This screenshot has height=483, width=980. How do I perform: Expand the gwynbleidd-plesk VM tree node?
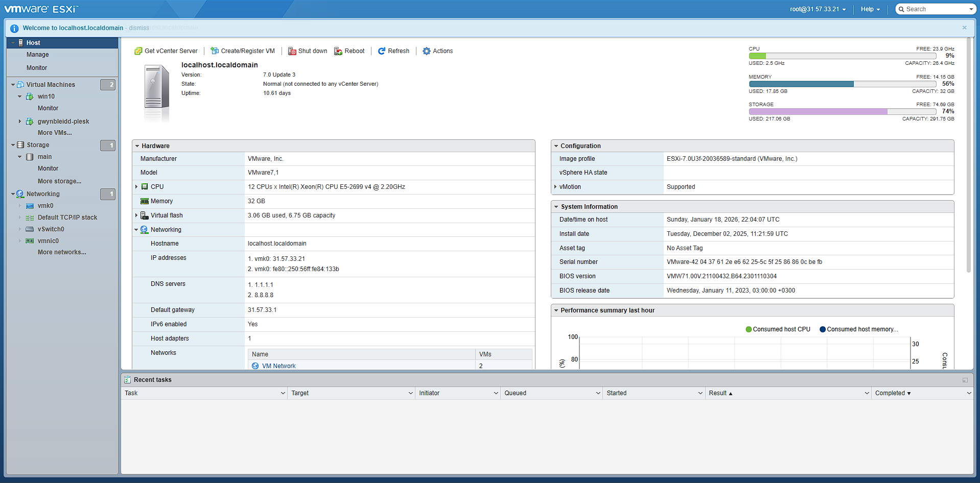pos(20,122)
